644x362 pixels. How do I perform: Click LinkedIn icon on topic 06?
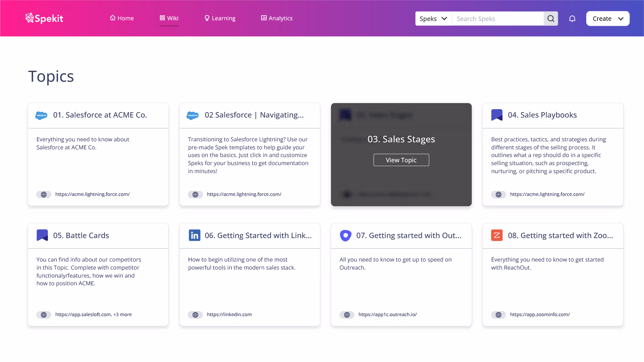point(194,235)
